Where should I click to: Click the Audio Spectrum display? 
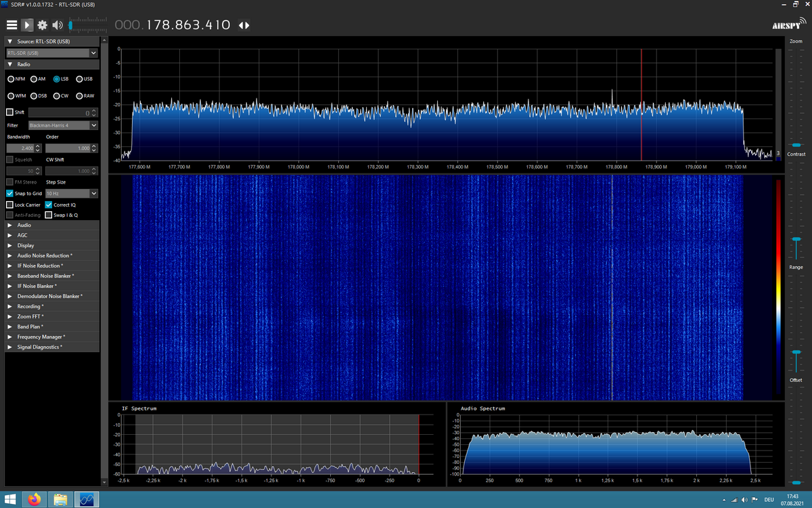point(616,444)
